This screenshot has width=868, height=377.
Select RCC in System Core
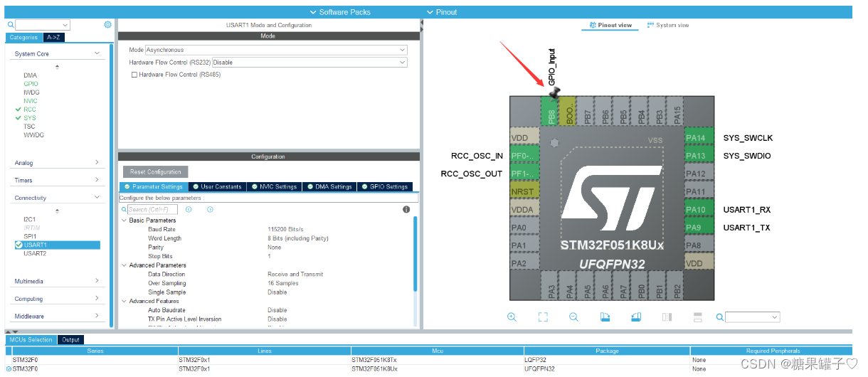(29, 110)
